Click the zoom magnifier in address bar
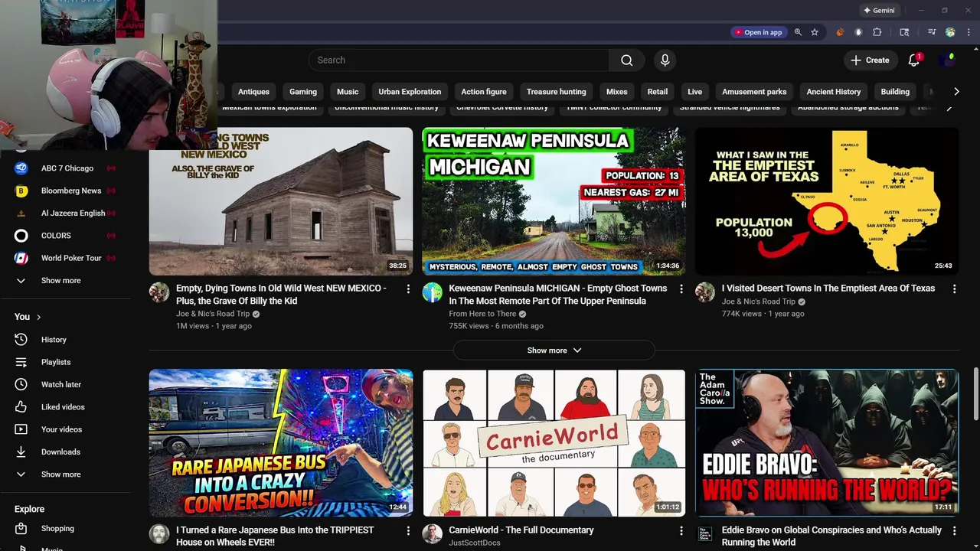 pos(798,32)
